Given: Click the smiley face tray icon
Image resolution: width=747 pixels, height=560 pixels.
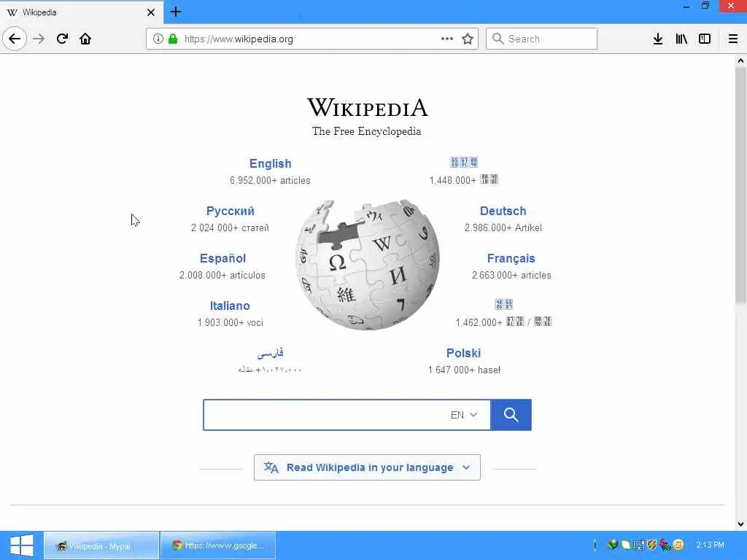Looking at the screenshot, I should 678,544.
